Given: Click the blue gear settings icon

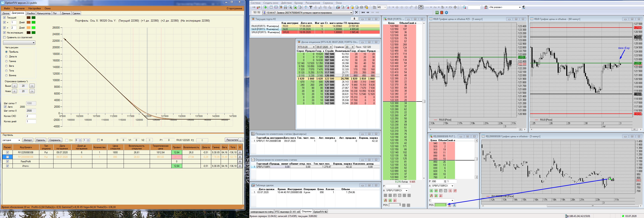Looking at the screenshot, I should [446, 13].
